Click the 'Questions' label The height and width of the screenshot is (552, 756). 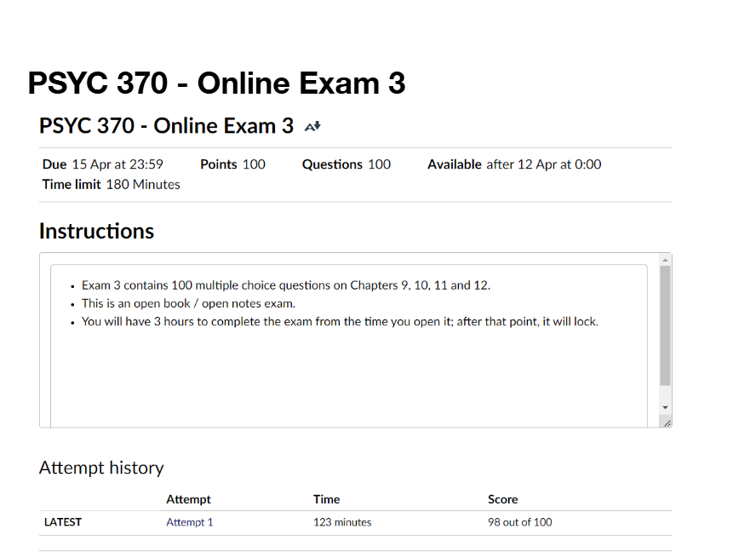click(332, 164)
